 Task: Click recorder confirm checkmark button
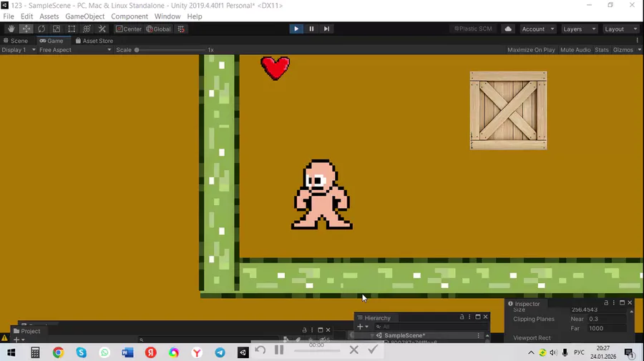coord(373,350)
